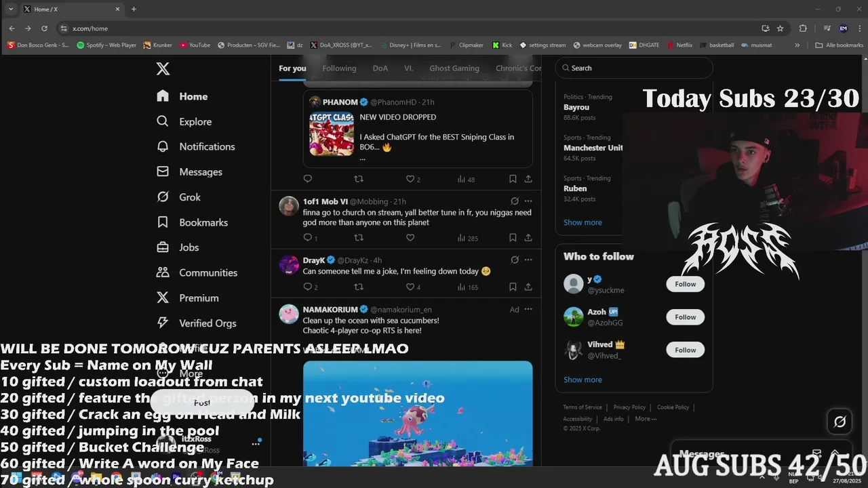The width and height of the screenshot is (868, 488).
Task: Expand hidden bookmarks with the chevron
Action: pos(797,45)
